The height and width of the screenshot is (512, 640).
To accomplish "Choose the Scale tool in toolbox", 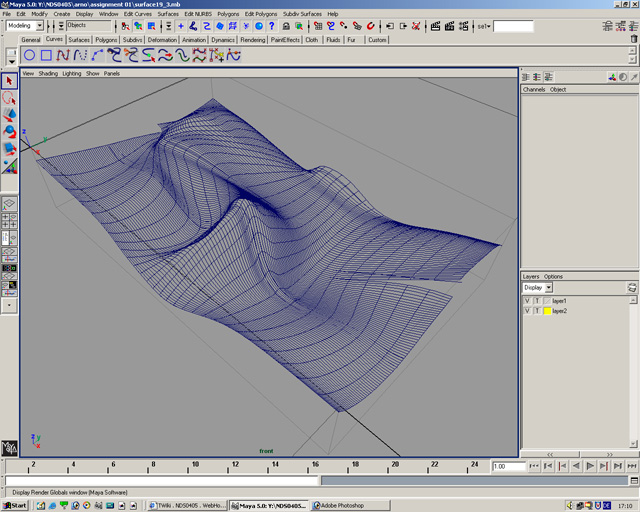I will (x=9, y=149).
